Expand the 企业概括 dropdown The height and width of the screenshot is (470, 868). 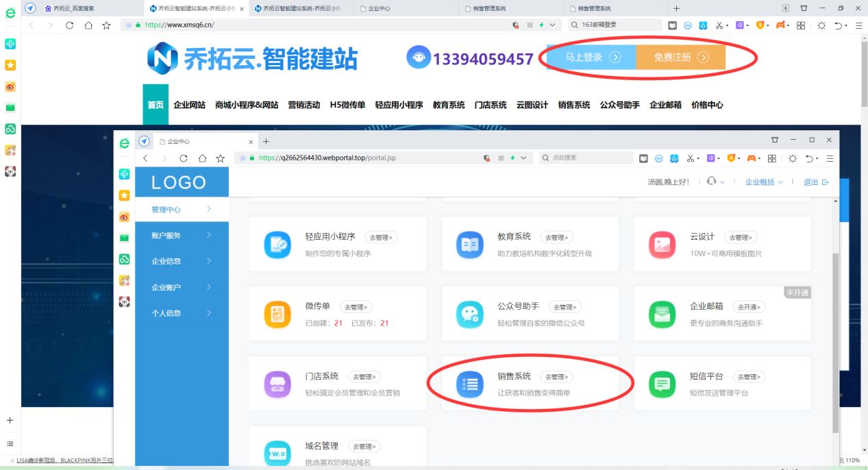pyautogui.click(x=764, y=182)
